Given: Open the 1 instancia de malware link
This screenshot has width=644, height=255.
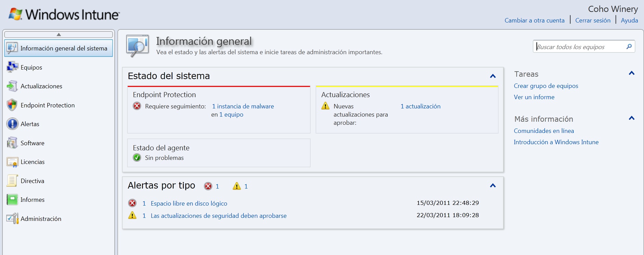Looking at the screenshot, I should tap(243, 106).
